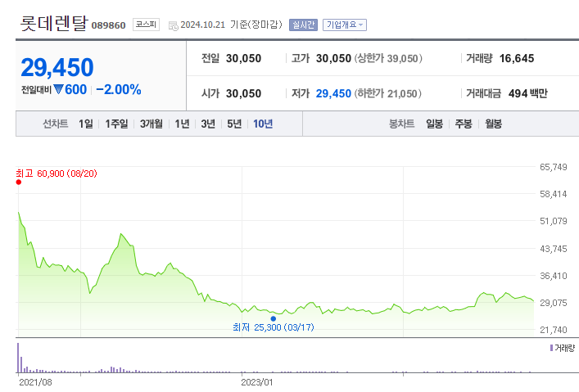Select the 10년 chart period
This screenshot has width=579, height=392.
point(263,124)
